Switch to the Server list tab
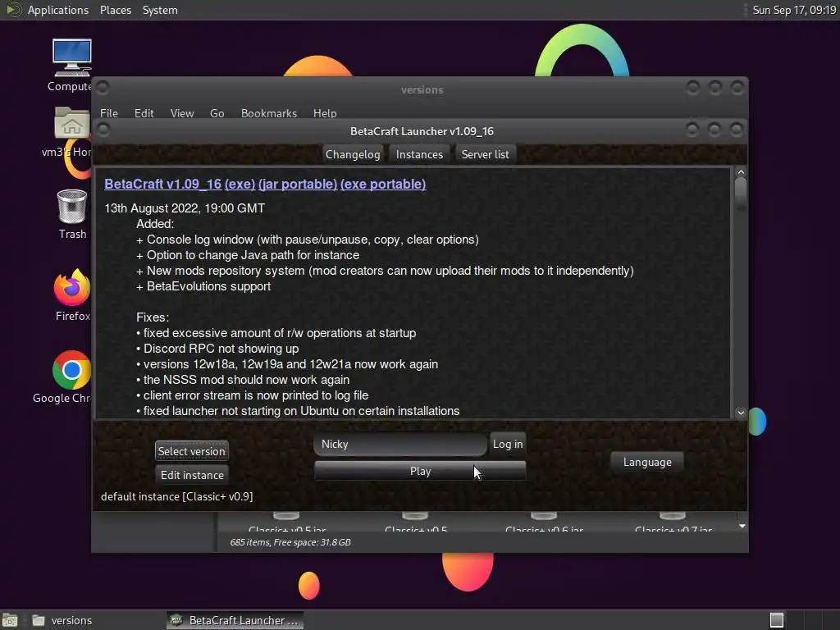This screenshot has width=840, height=630. click(x=486, y=154)
